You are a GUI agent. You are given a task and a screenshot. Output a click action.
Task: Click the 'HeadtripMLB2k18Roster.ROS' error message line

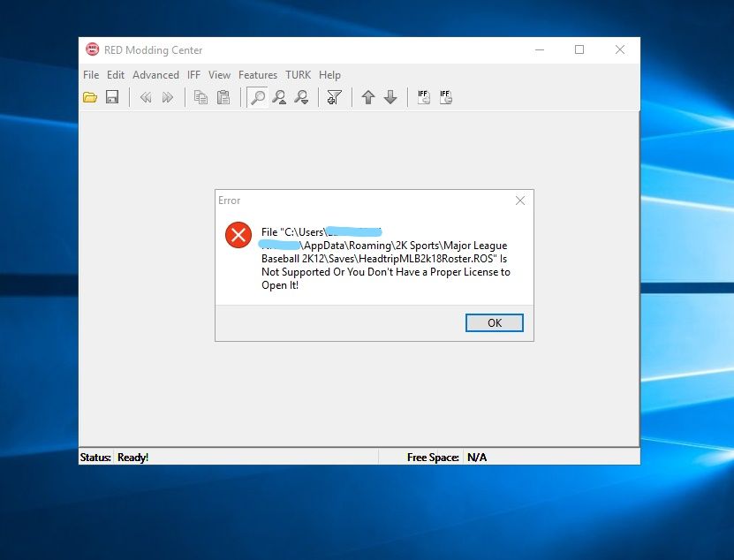[384, 259]
